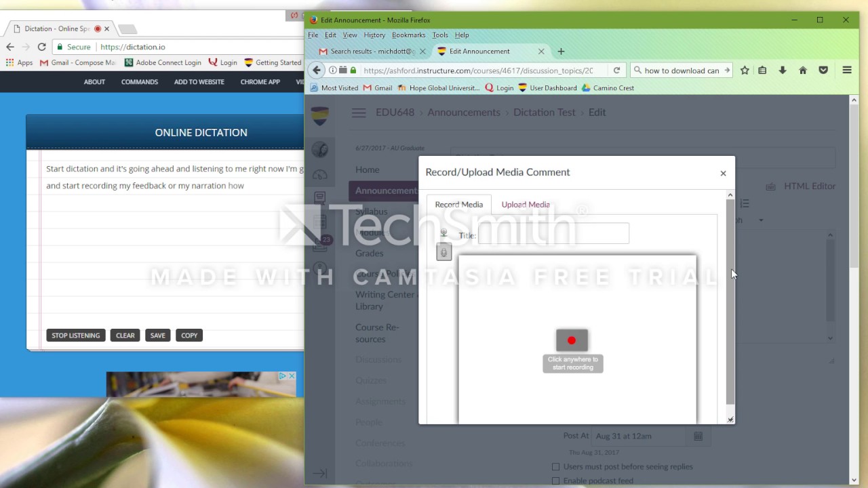Click the STOP LISTENING button
The width and height of the screenshot is (868, 488).
pyautogui.click(x=76, y=335)
